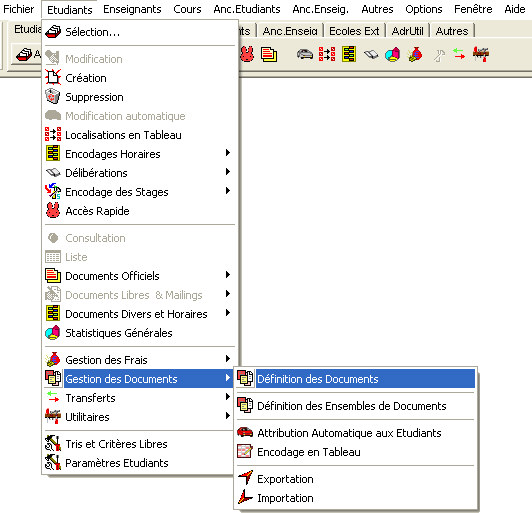This screenshot has height=513, width=532.
Task: Click the red grid localisations toolbar icon
Action: point(327,54)
